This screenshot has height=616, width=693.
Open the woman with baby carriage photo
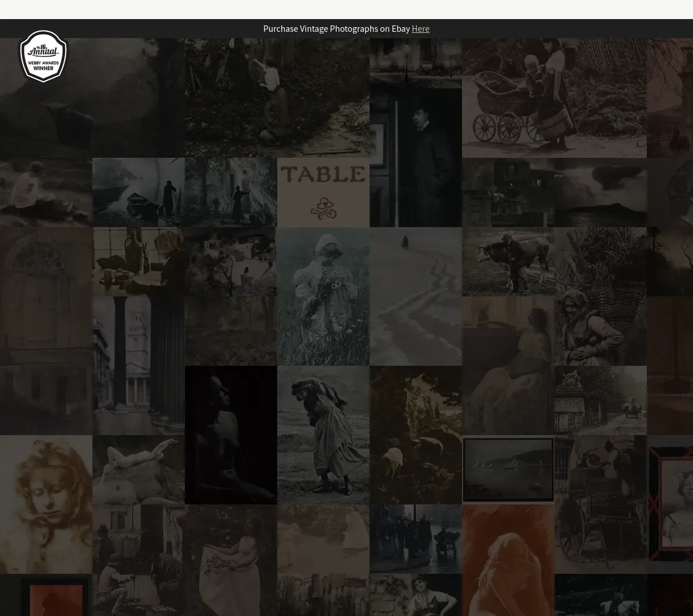pyautogui.click(x=554, y=98)
